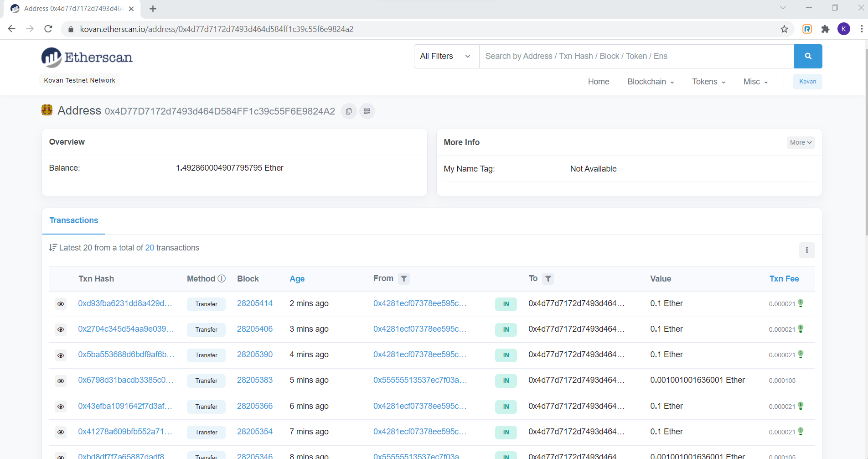Open the All Filters dropdown
This screenshot has width=868, height=459.
446,56
